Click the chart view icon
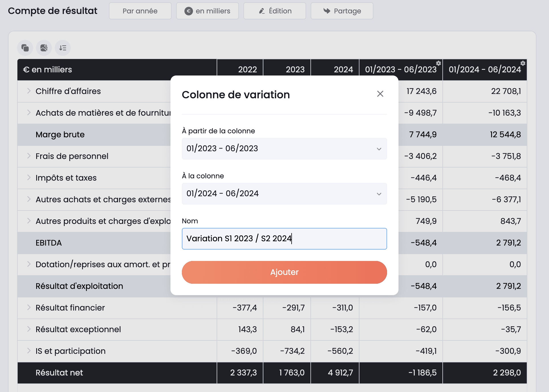The width and height of the screenshot is (549, 392). tap(44, 48)
